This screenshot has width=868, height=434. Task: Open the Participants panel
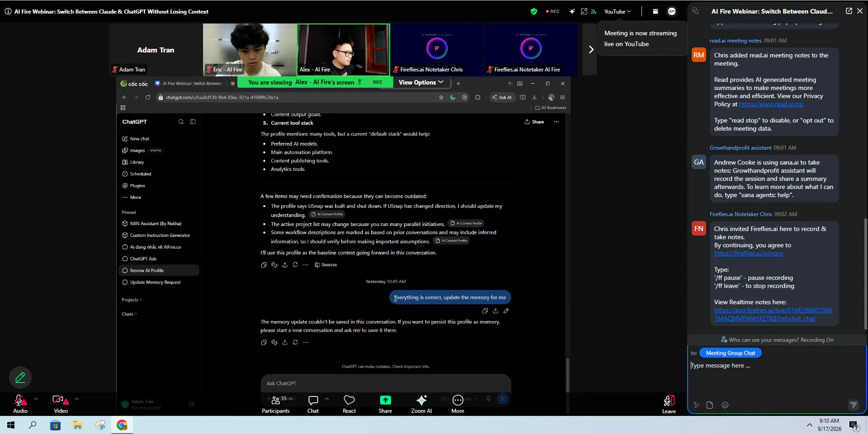coord(276,404)
